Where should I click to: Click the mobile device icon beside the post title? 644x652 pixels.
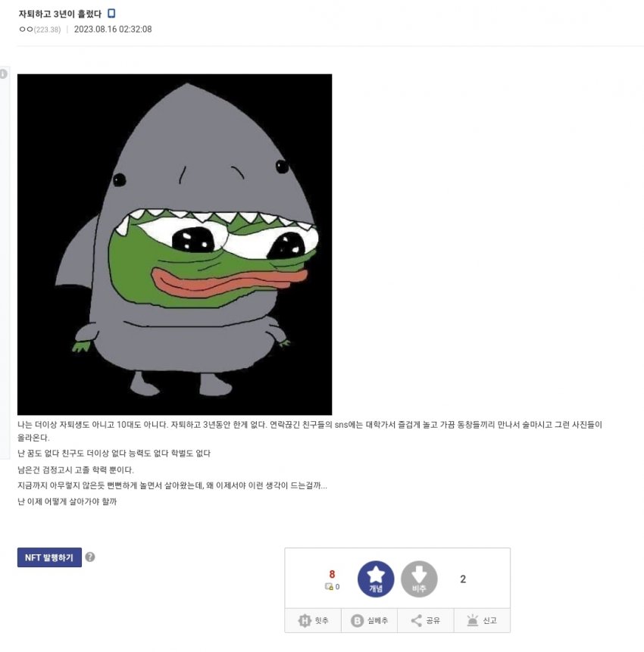point(111,14)
